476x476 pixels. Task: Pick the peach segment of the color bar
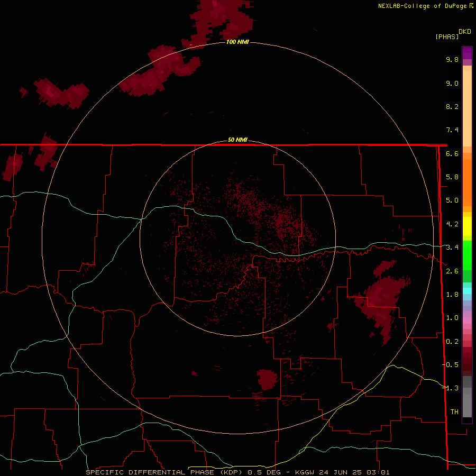tap(467, 108)
